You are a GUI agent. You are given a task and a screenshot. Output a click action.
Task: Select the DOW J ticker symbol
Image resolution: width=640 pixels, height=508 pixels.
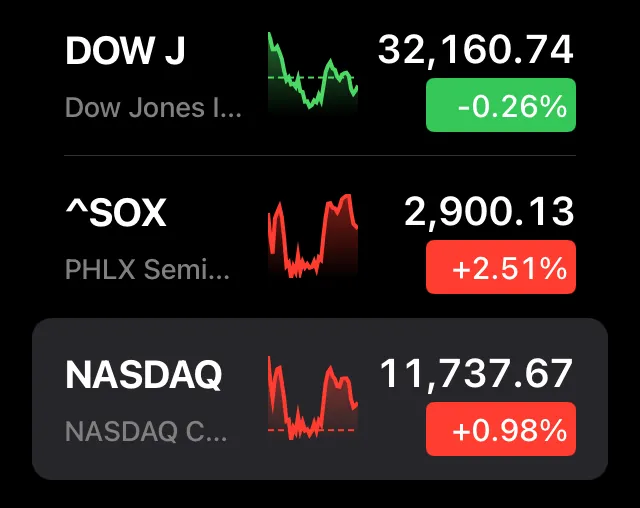pyautogui.click(x=125, y=53)
